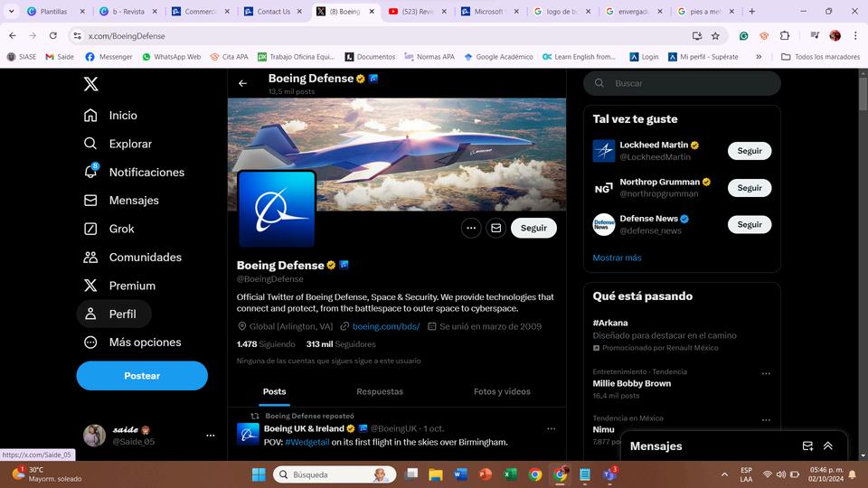Open Boeing Defense profile more options
The width and height of the screenshot is (868, 488).
[471, 228]
